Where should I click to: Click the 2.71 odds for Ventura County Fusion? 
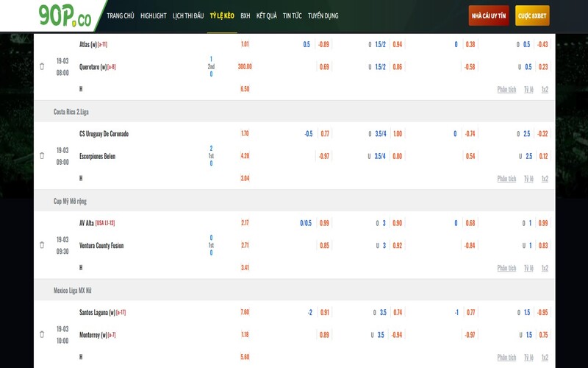(x=245, y=245)
